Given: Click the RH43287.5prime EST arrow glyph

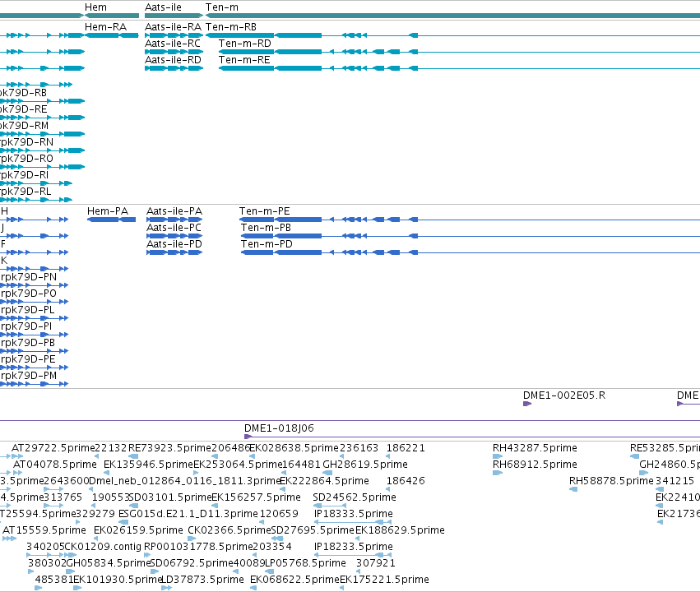Looking at the screenshot, I should 498,456.
